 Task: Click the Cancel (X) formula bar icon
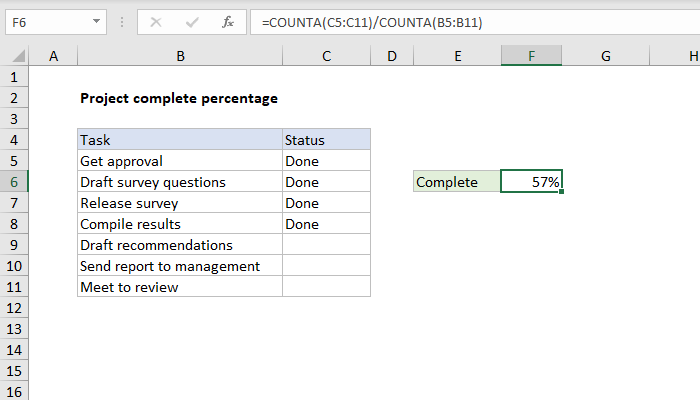[157, 21]
